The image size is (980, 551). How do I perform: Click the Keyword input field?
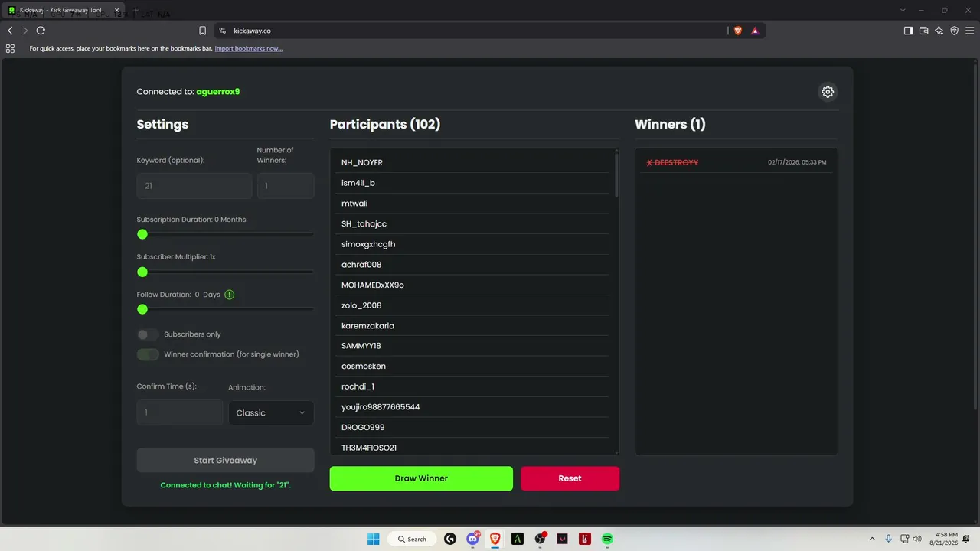(x=194, y=186)
